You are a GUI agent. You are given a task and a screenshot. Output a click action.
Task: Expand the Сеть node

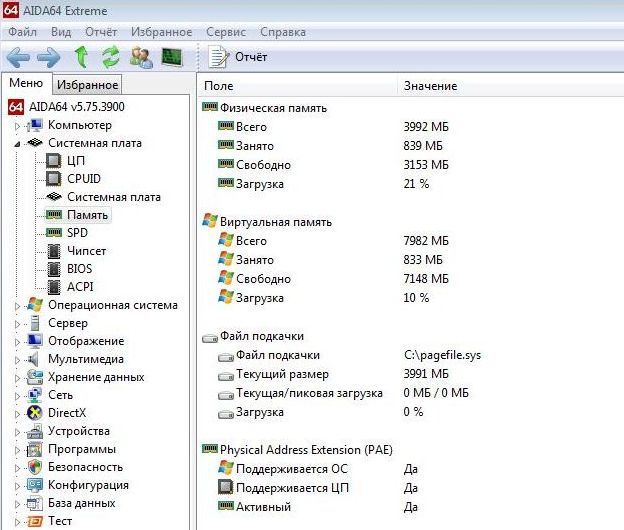click(17, 396)
